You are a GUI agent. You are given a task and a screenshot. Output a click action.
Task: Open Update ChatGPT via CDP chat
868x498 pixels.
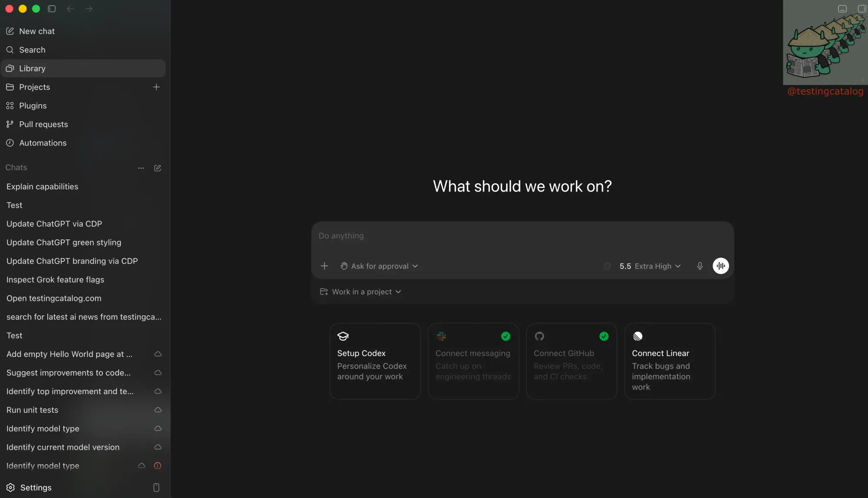[x=83, y=224]
